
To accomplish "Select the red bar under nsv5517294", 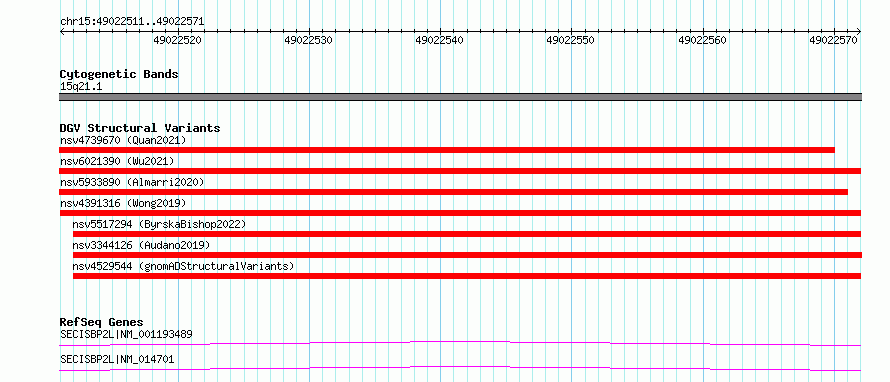I will (x=467, y=234).
